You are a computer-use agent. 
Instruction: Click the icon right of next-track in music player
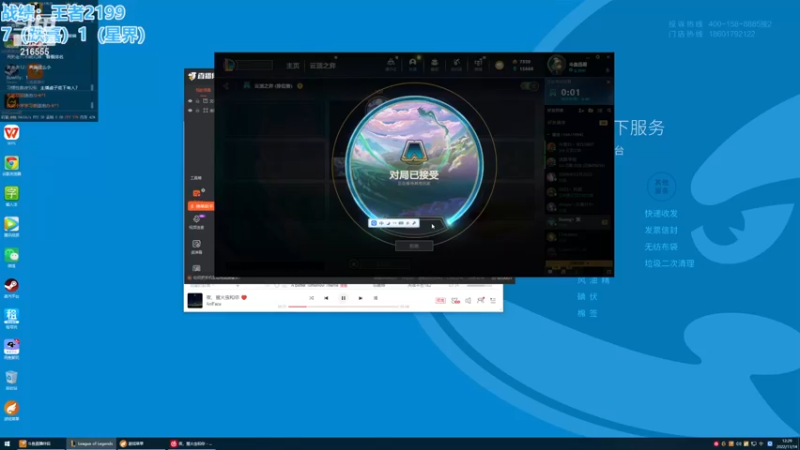[376, 298]
